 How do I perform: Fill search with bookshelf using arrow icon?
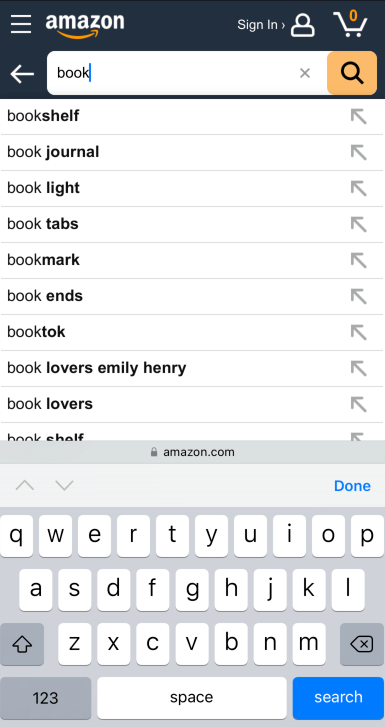pyautogui.click(x=359, y=116)
